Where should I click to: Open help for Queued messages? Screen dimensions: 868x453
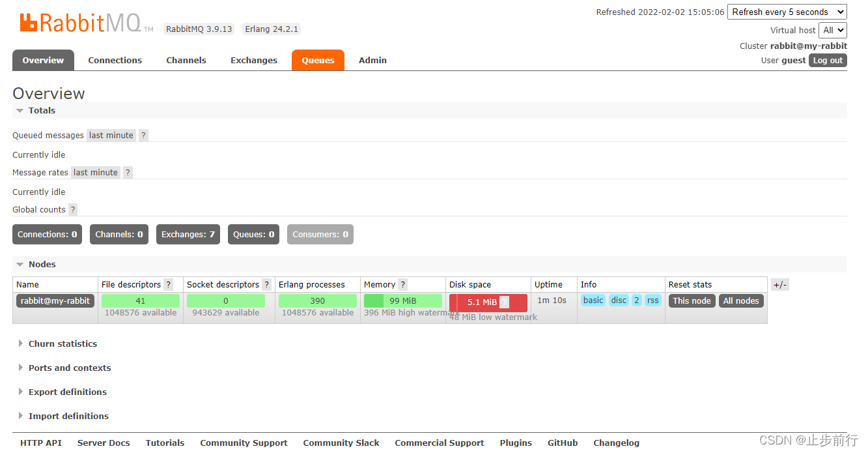coord(143,135)
